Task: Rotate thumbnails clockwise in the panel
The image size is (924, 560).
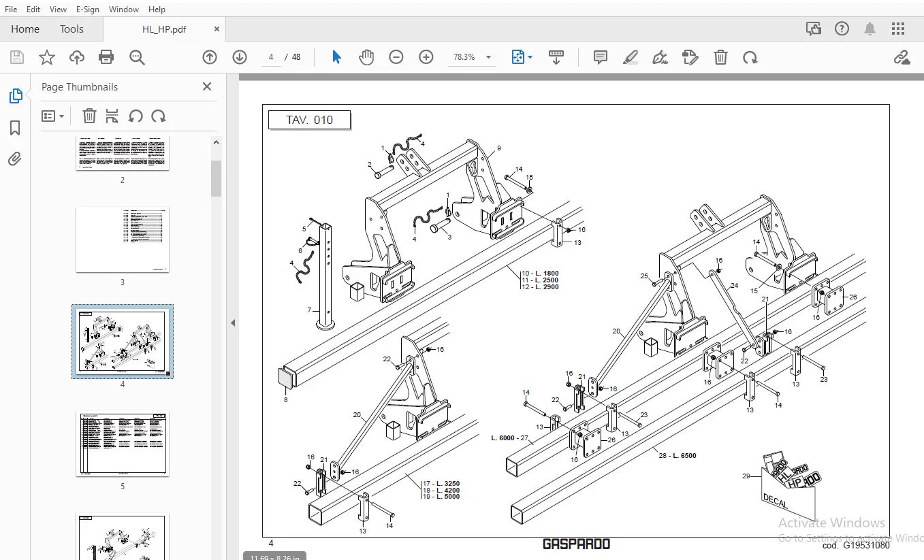Action: 159,116
